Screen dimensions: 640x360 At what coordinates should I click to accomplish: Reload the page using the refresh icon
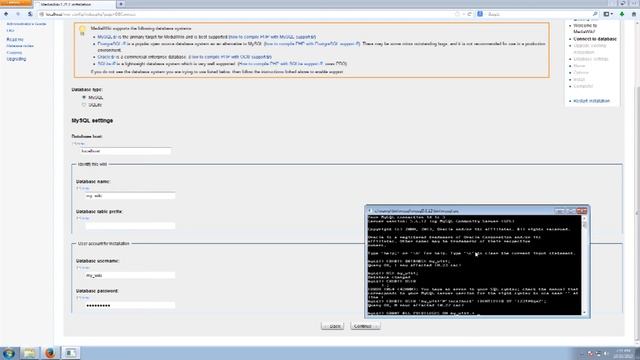(469, 14)
